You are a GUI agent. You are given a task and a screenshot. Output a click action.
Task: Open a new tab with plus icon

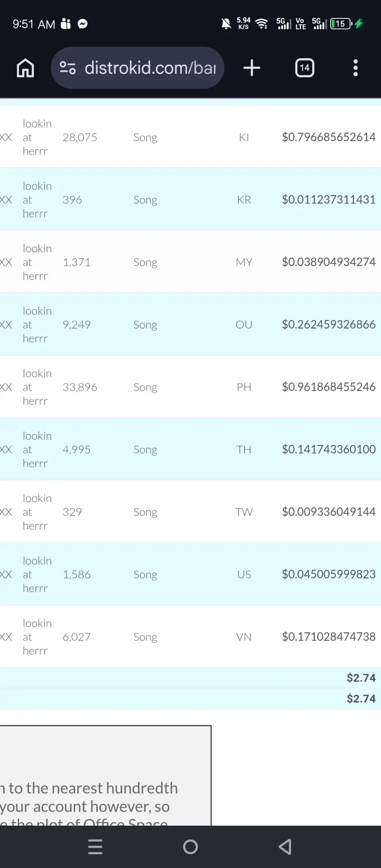tap(252, 68)
